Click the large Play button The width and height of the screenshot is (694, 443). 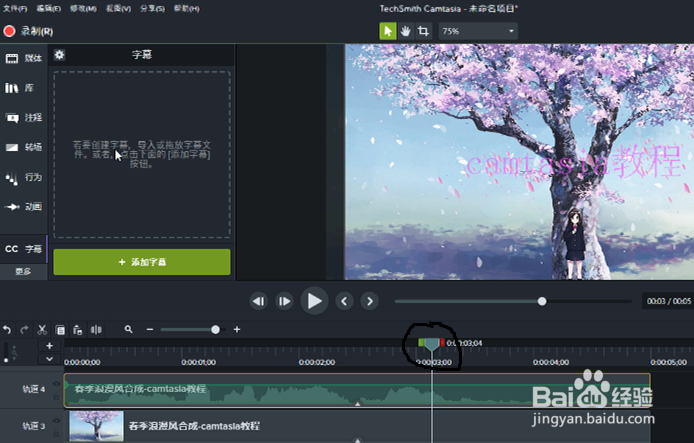click(314, 301)
